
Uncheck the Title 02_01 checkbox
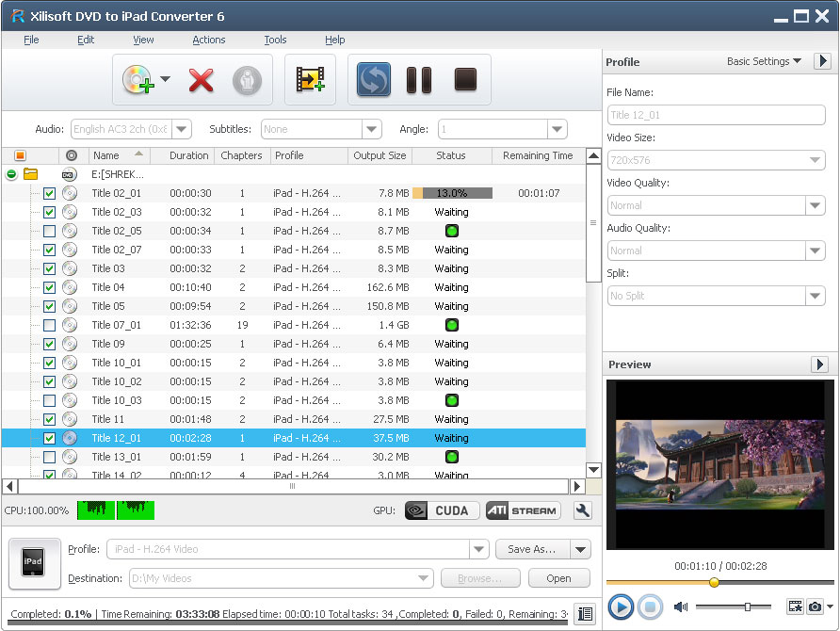[48, 193]
